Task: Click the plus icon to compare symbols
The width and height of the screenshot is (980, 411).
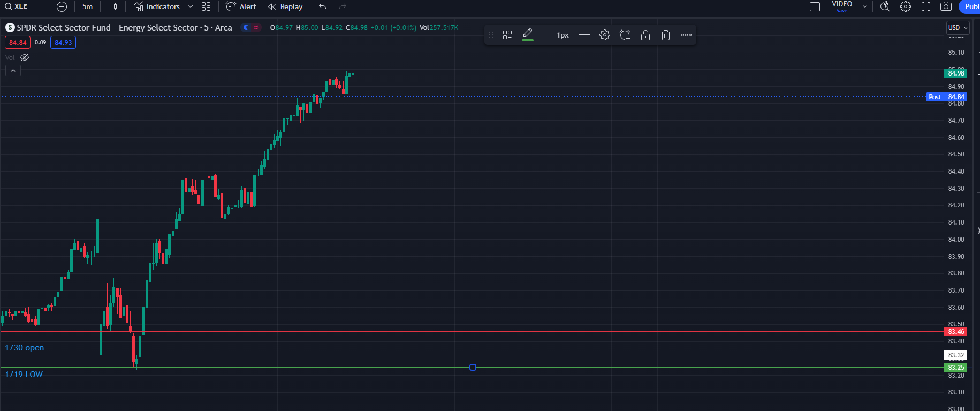Action: coord(62,6)
